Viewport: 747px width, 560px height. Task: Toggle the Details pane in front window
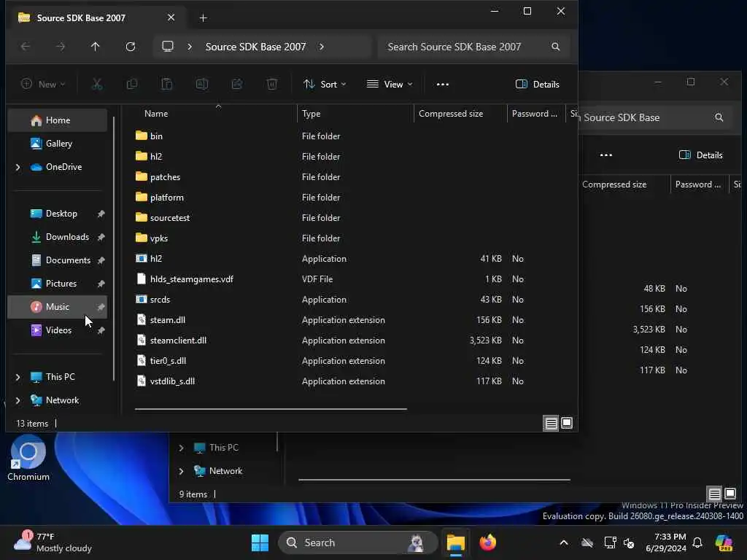click(538, 85)
